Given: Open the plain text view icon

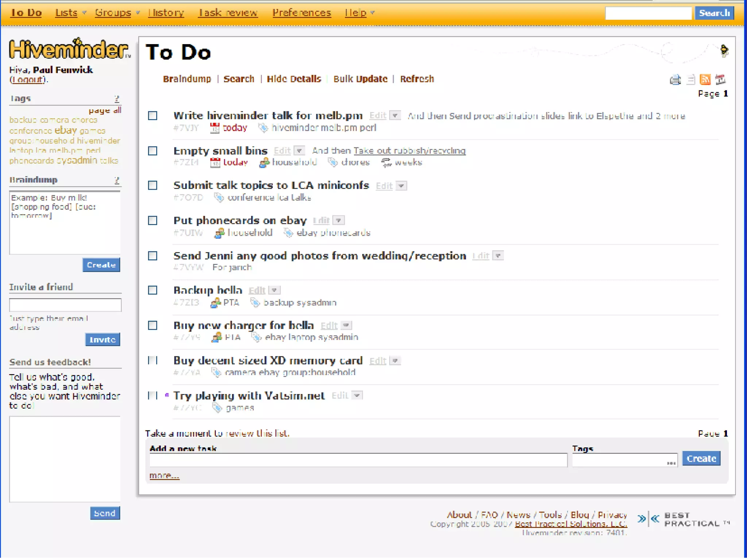Looking at the screenshot, I should pos(690,80).
